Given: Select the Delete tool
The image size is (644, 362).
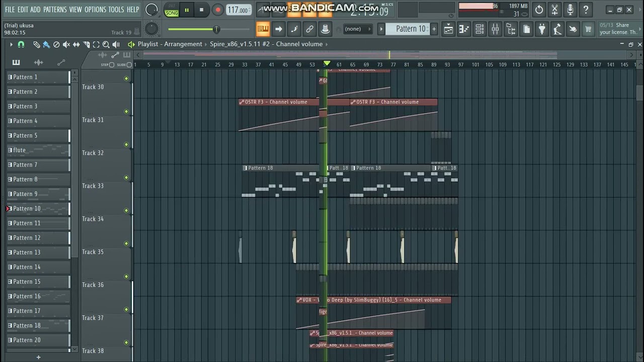Looking at the screenshot, I should click(56, 45).
